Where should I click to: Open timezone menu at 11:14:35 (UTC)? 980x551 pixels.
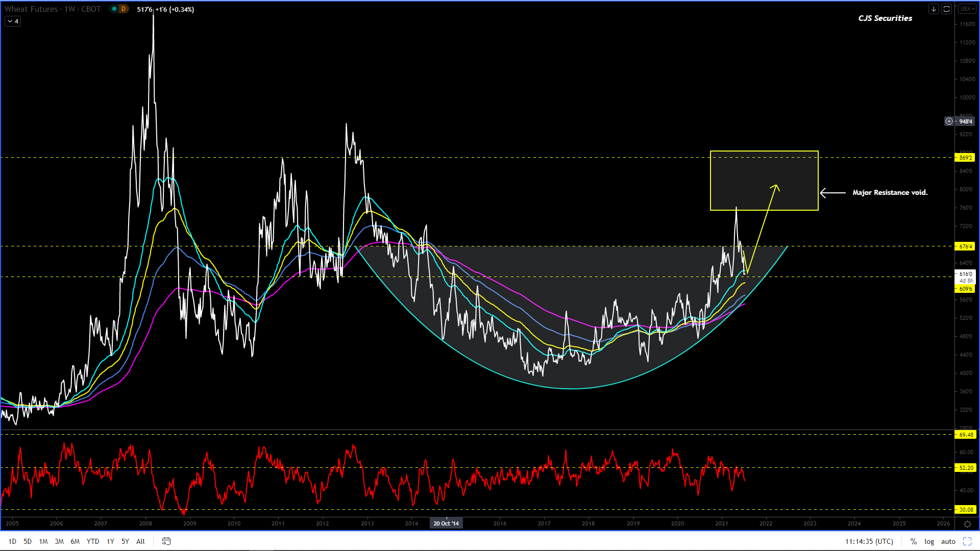pyautogui.click(x=869, y=541)
